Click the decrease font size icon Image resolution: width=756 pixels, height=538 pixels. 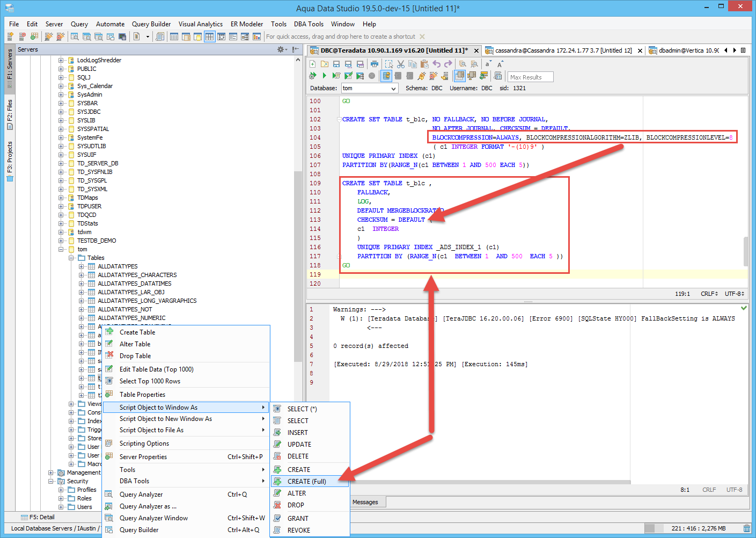pyautogui.click(x=488, y=64)
